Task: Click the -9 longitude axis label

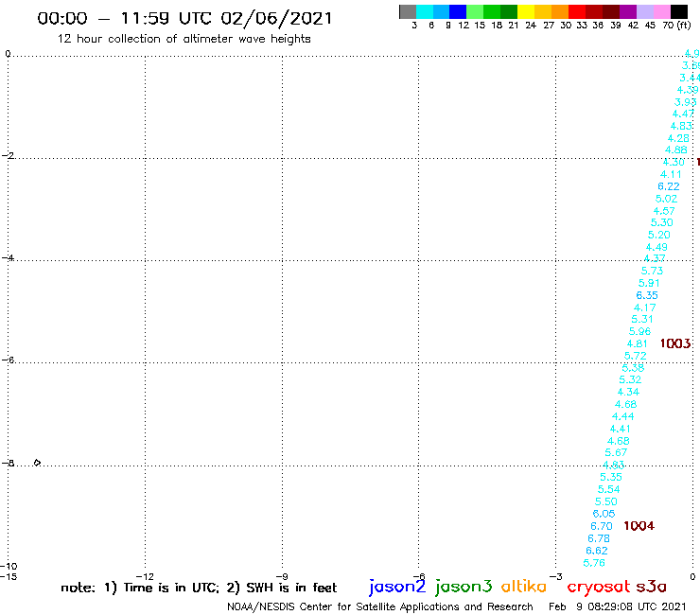Action: tap(282, 576)
